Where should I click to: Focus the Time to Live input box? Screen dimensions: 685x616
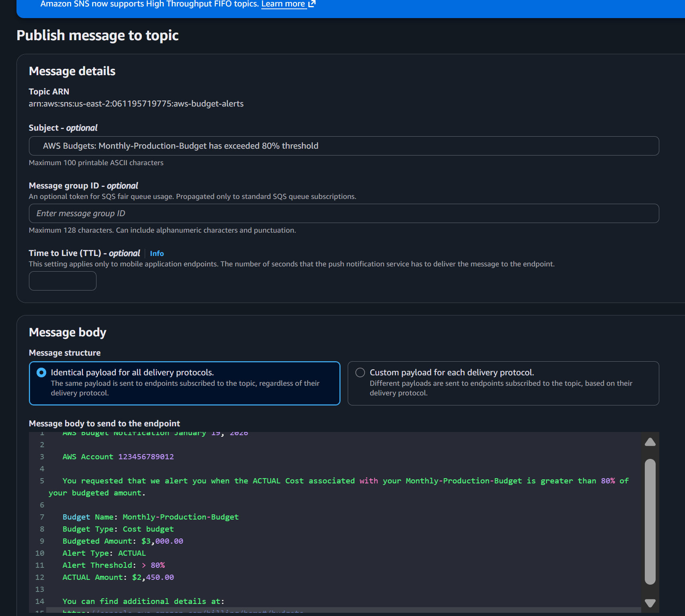63,281
